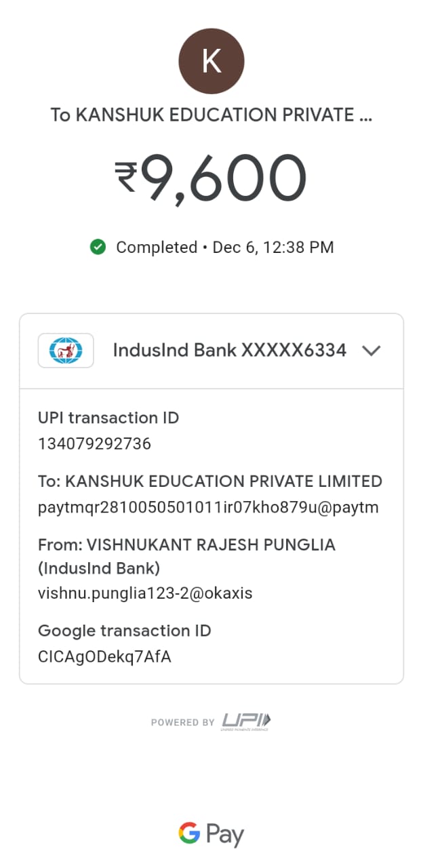The height and width of the screenshot is (868, 423).
Task: Open the IndusInd Bank XXXXX6334 row
Action: (229, 351)
